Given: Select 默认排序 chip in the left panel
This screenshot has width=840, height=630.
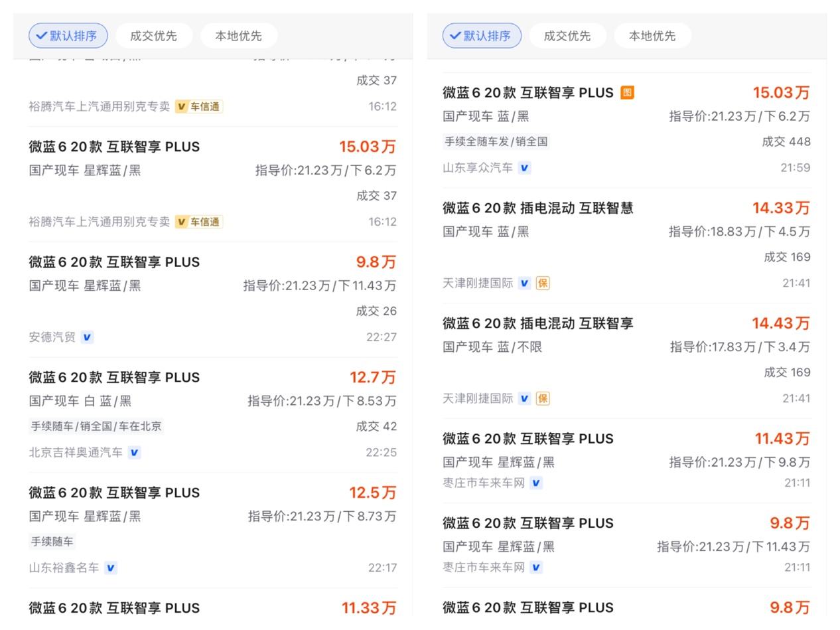Looking at the screenshot, I should [68, 35].
